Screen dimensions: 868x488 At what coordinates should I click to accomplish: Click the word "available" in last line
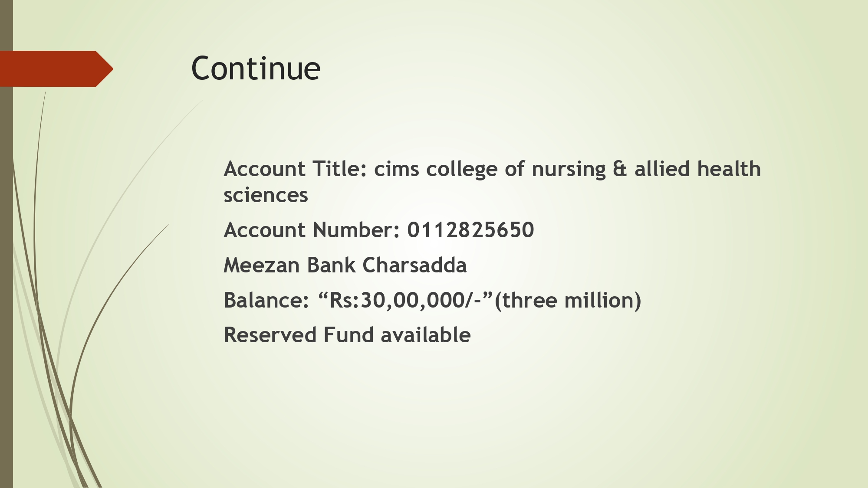tap(426, 335)
